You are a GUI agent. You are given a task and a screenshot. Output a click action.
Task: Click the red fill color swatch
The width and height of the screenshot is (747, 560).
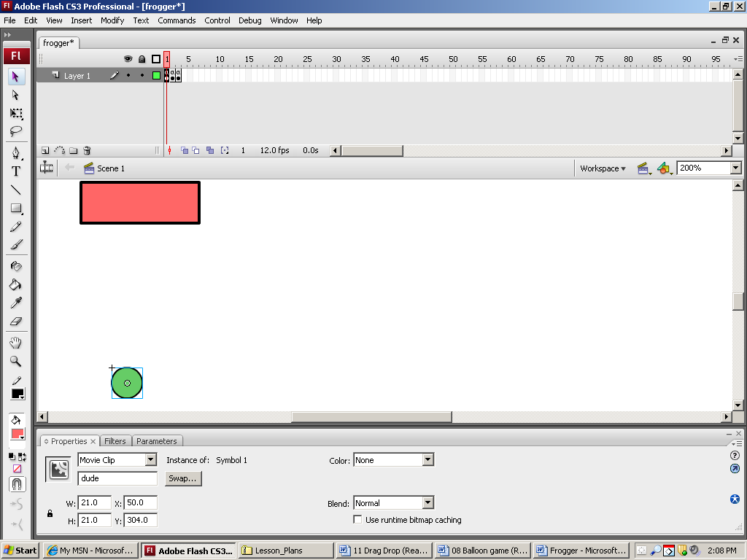(17, 435)
